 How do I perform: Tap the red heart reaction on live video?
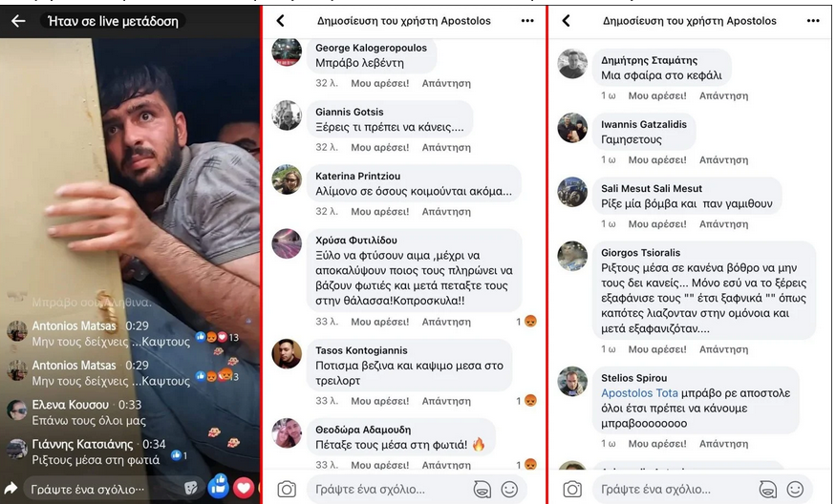pyautogui.click(x=243, y=488)
